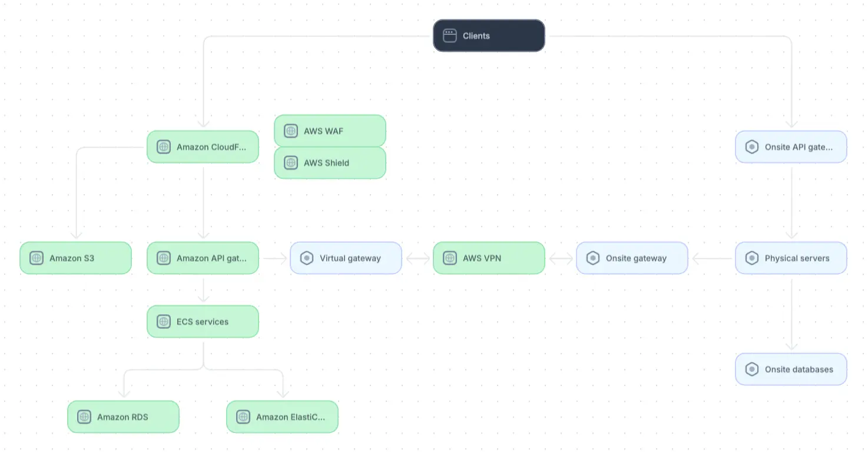The image size is (868, 453).
Task: Click the globe icon on Amazon S3
Action: tap(37, 258)
